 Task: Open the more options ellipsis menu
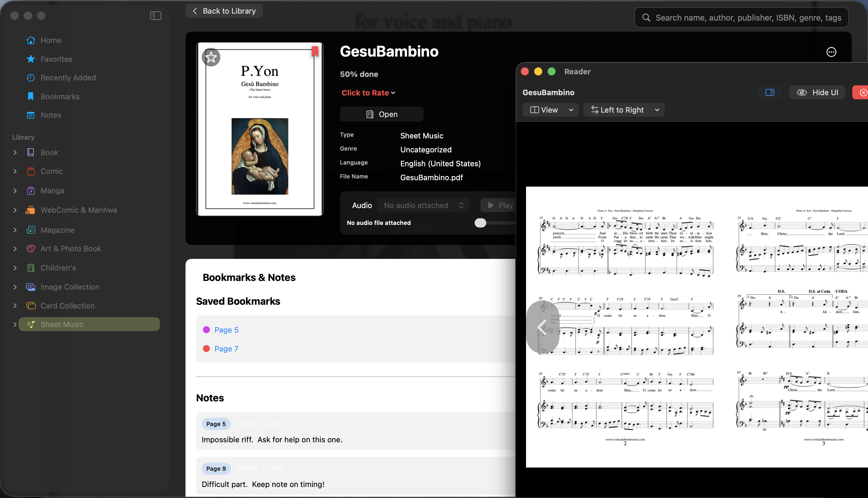coord(831,52)
